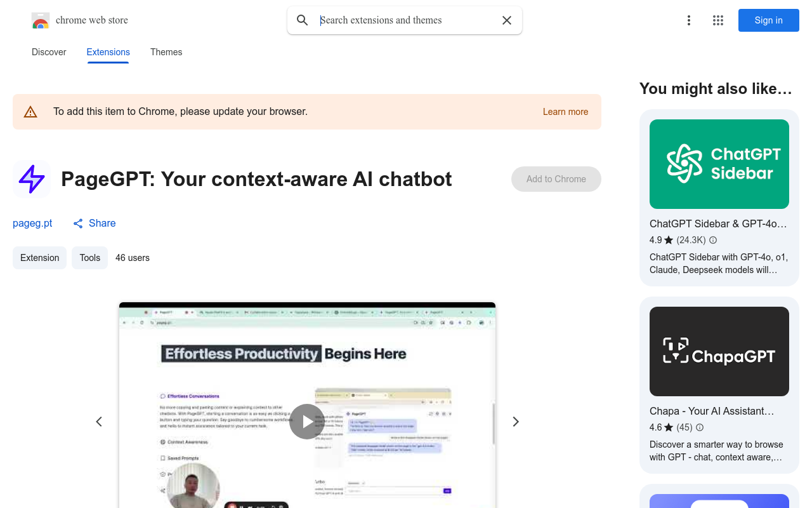Click the Sign in button
Screen dimensions: 812x508
[769, 20]
